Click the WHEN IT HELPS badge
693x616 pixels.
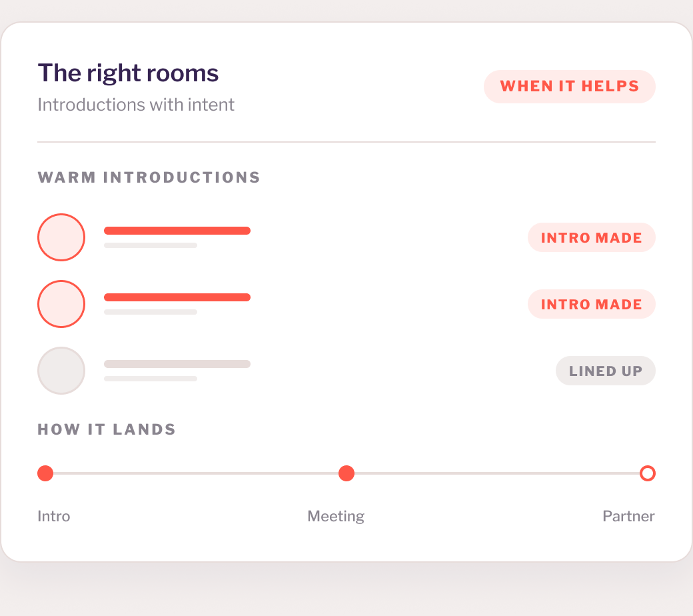pyautogui.click(x=569, y=87)
